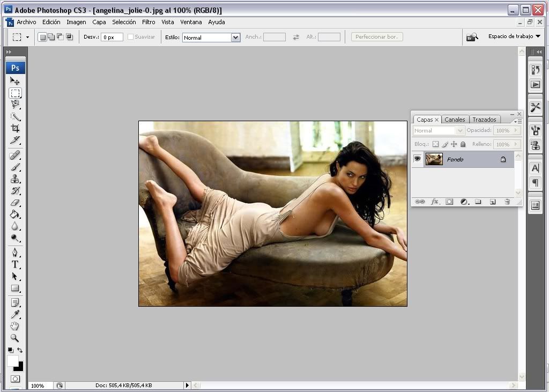
Task: Select the Clone Stamp tool
Action: click(14, 179)
